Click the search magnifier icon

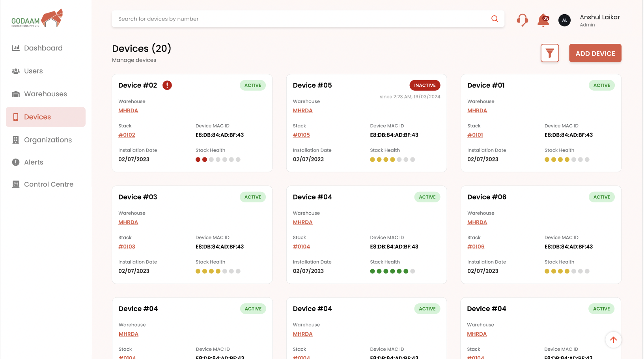(494, 19)
